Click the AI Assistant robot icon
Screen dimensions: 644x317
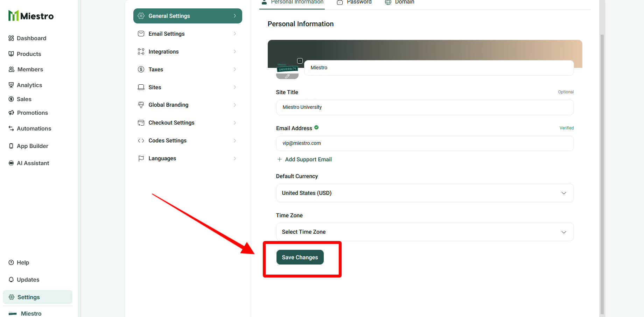coord(11,163)
